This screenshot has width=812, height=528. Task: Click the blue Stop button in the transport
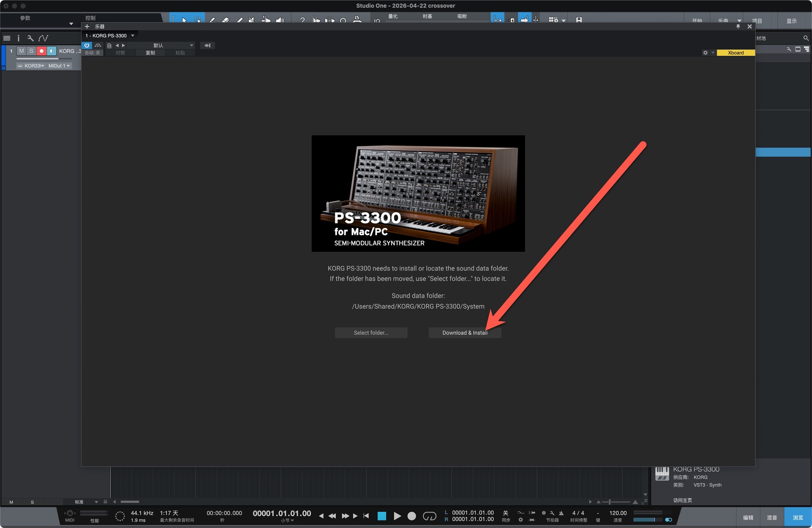pos(381,516)
